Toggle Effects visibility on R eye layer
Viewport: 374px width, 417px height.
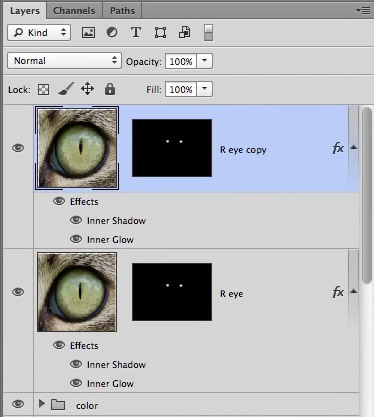coord(59,345)
